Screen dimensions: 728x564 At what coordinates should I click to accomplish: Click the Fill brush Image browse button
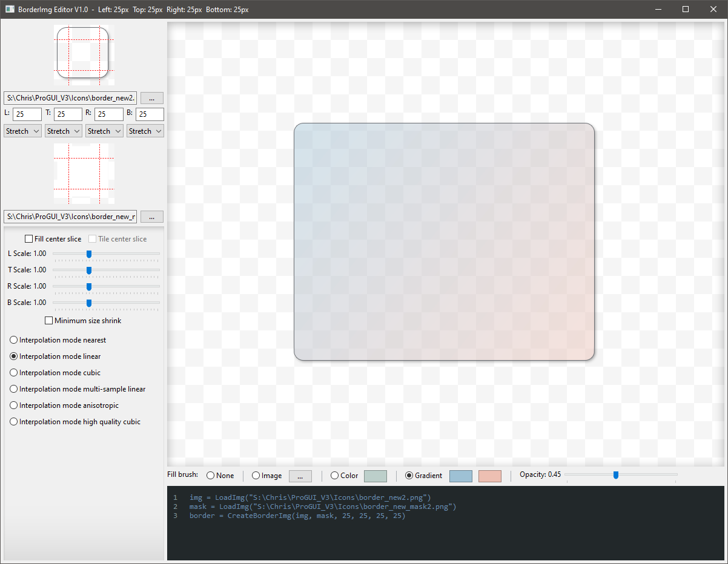click(300, 476)
